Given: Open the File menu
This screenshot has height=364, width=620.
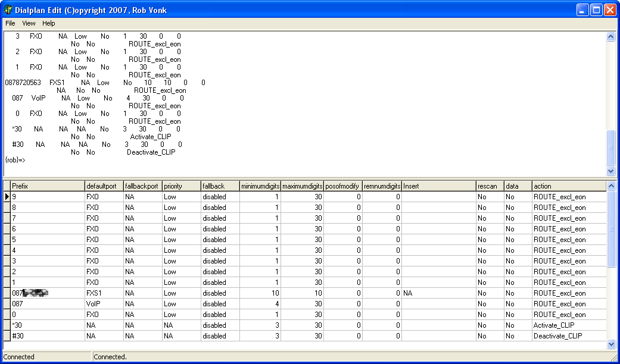Looking at the screenshot, I should coord(10,23).
